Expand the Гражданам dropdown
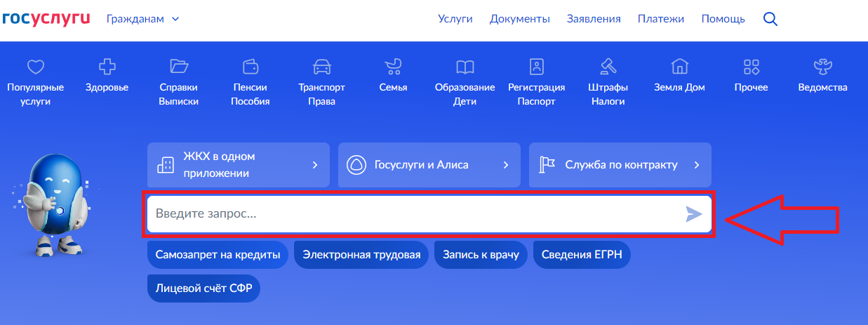Viewport: 868px width, 325px height. [x=143, y=19]
